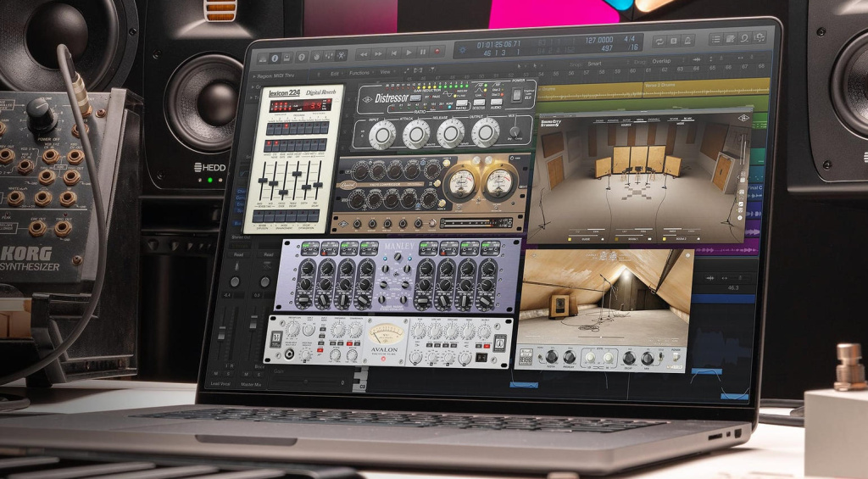Viewport: 868px width, 479px height.
Task: Open the Functions menu
Action: [x=359, y=73]
